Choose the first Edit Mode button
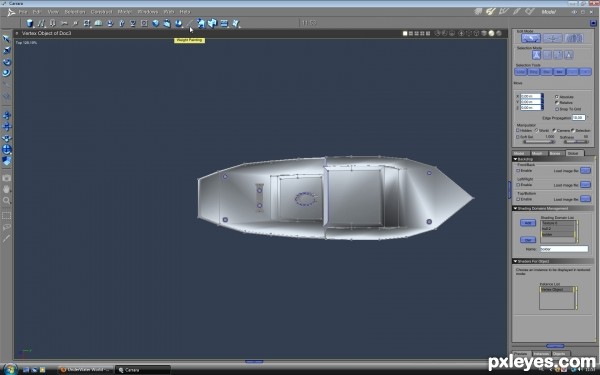The width and height of the screenshot is (600, 375). (x=531, y=38)
